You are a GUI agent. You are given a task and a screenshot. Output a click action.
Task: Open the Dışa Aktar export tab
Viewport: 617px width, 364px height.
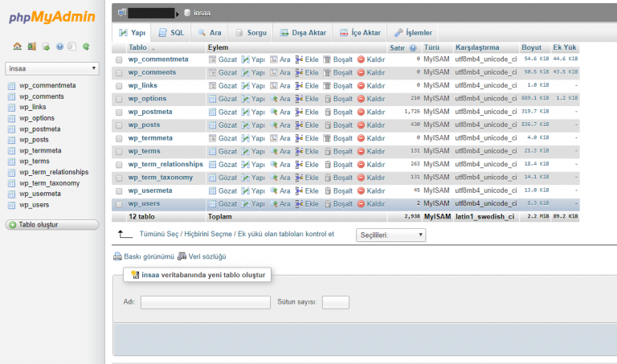pos(303,33)
